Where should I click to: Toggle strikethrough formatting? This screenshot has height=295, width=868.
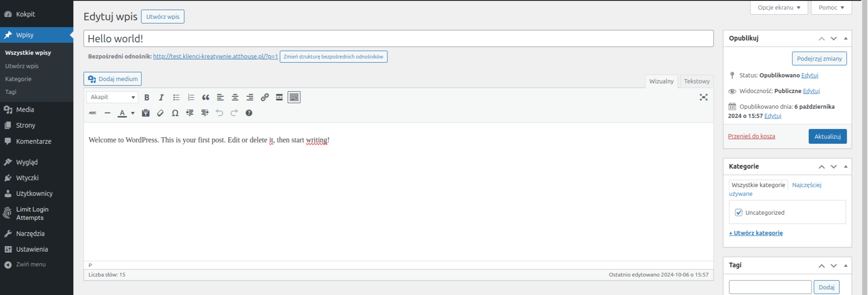pos(93,113)
